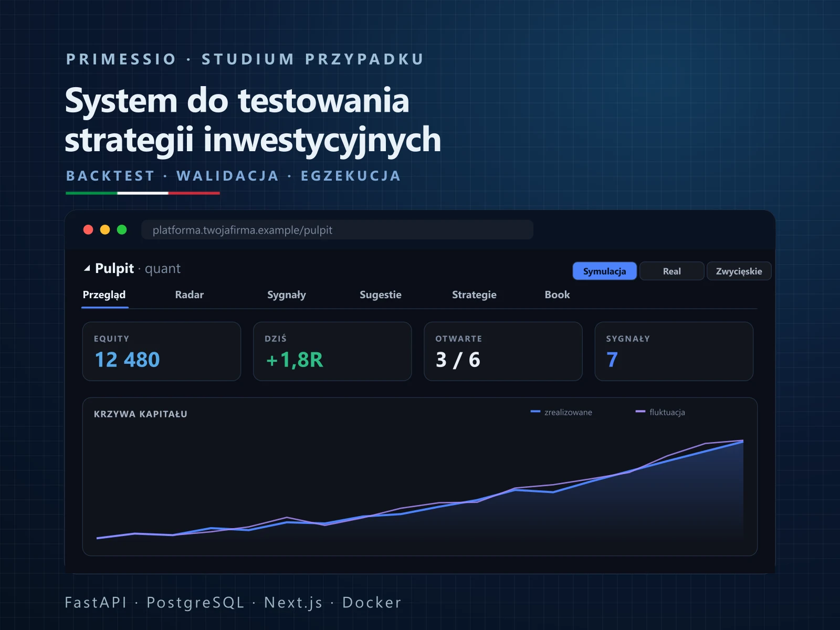Click the quant label beside Pulpit
Viewport: 840px width, 630px height.
(x=163, y=269)
